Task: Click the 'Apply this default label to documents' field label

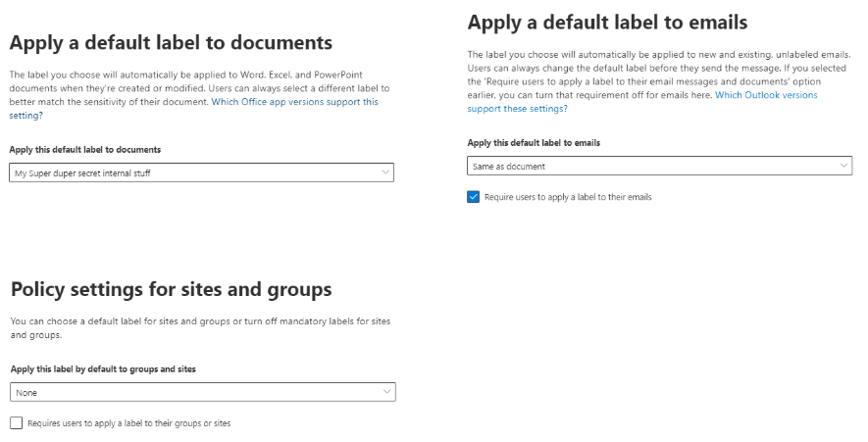Action: click(x=85, y=149)
